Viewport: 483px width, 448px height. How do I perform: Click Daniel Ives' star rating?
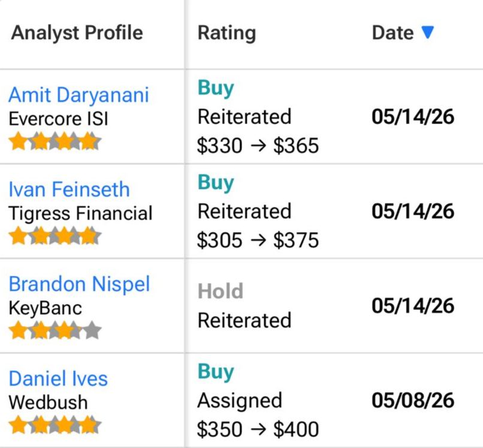(x=55, y=425)
